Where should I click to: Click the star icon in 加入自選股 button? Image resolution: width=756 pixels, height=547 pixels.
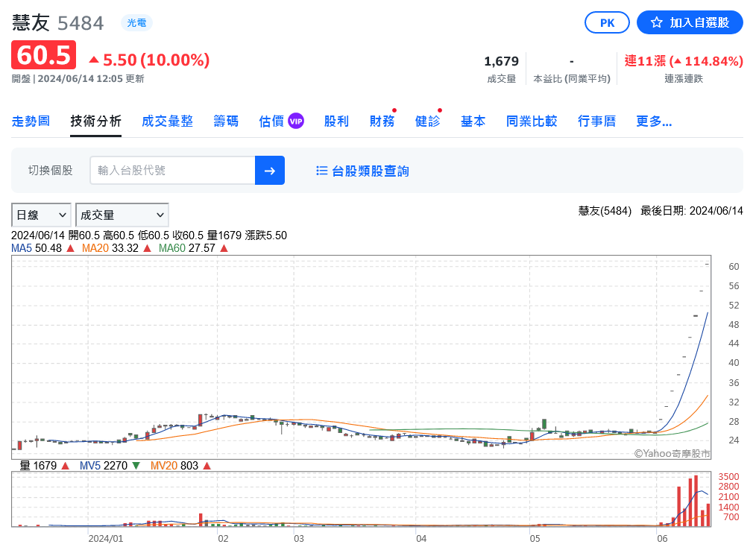(656, 22)
